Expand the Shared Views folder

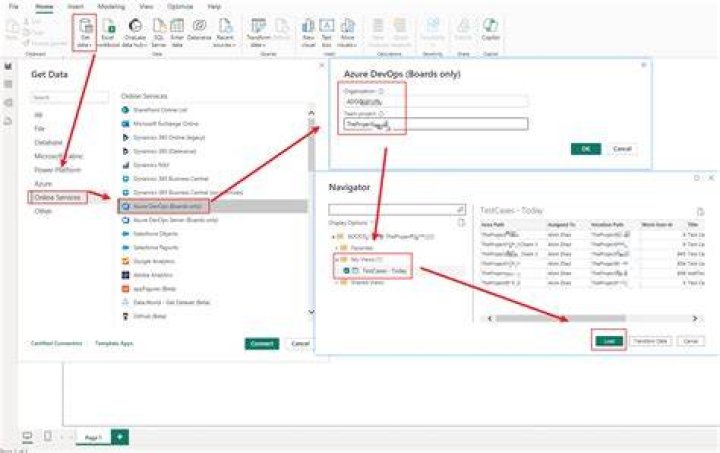(x=337, y=283)
